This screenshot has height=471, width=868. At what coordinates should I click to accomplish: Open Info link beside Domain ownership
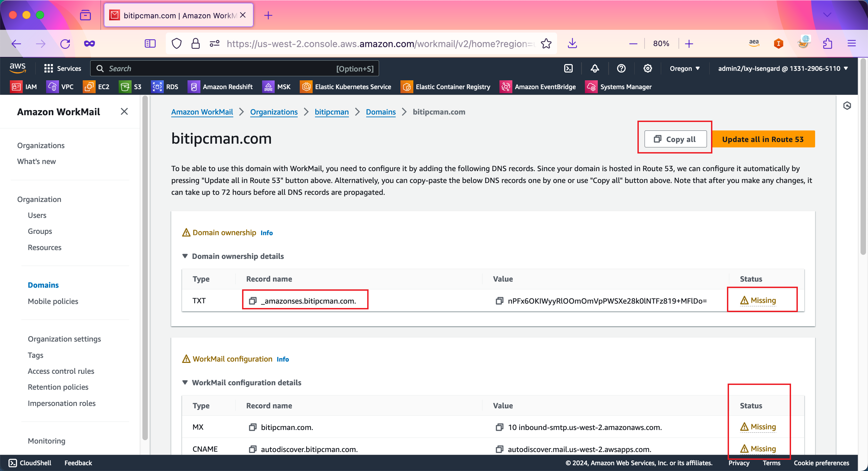pyautogui.click(x=267, y=233)
